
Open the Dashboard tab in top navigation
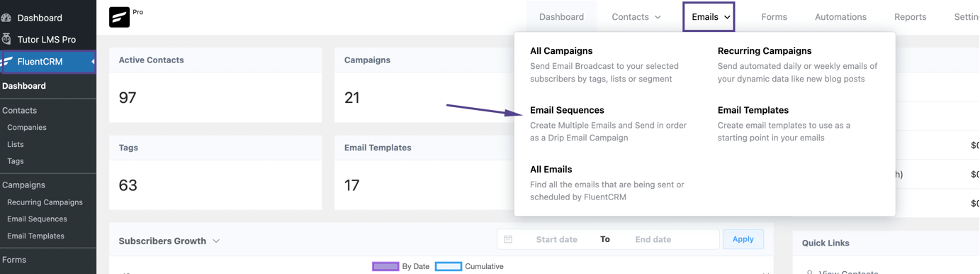pyautogui.click(x=561, y=17)
